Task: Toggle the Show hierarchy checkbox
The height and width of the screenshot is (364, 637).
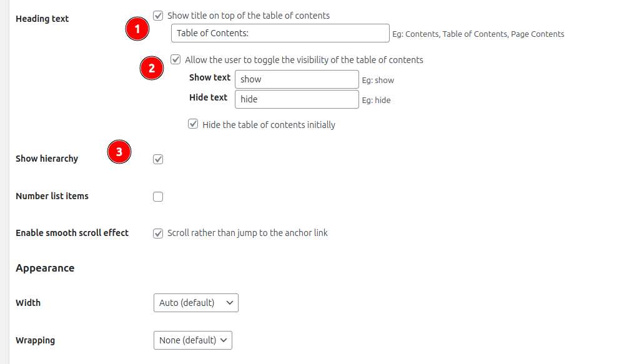Action: point(158,159)
